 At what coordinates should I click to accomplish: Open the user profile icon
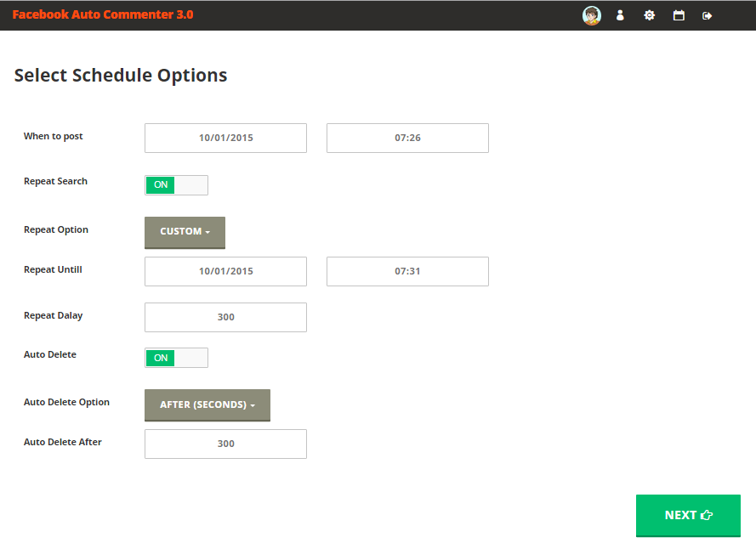coord(620,15)
